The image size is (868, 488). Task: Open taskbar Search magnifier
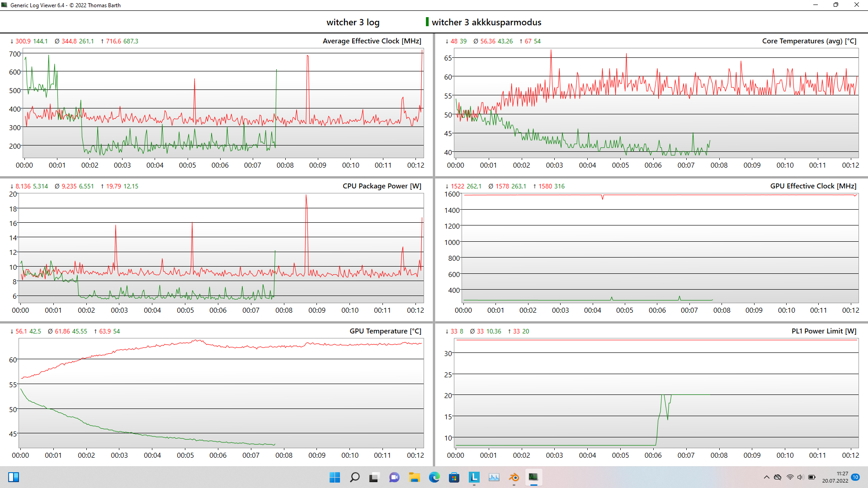point(355,477)
